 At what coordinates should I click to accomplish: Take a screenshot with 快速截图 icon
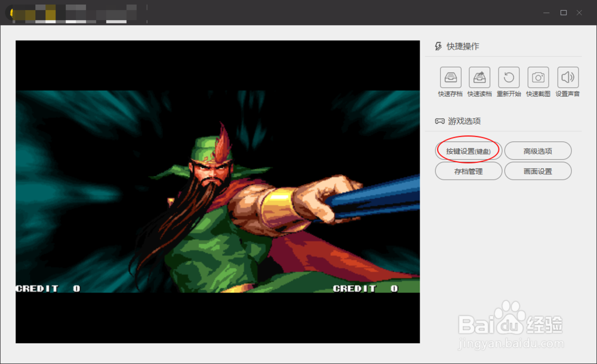538,78
